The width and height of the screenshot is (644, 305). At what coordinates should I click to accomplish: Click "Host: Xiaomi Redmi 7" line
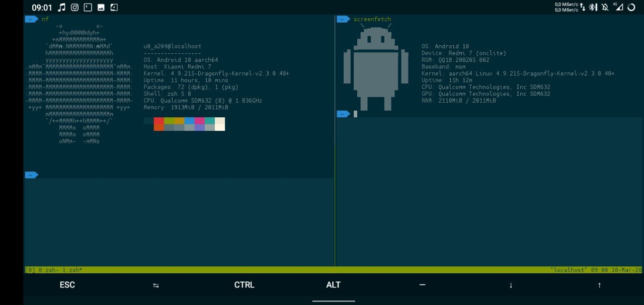(178, 66)
